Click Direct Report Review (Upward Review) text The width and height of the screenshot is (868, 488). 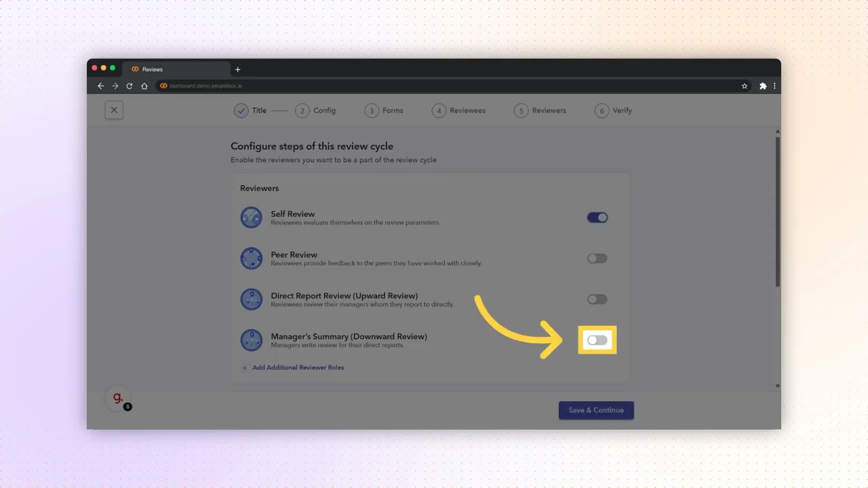[x=344, y=296]
